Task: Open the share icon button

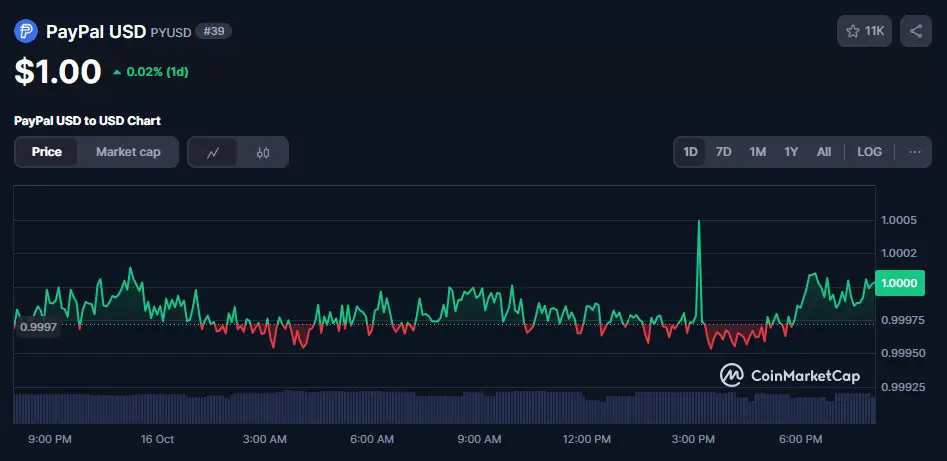Action: 916,31
